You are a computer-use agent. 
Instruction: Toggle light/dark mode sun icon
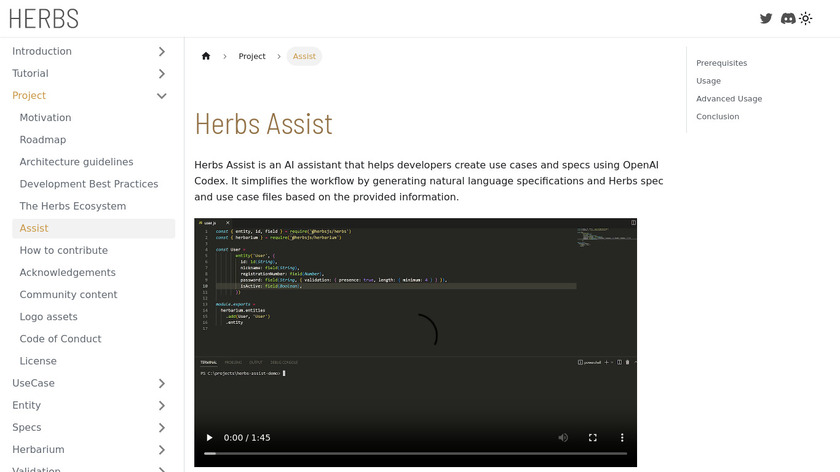[806, 18]
